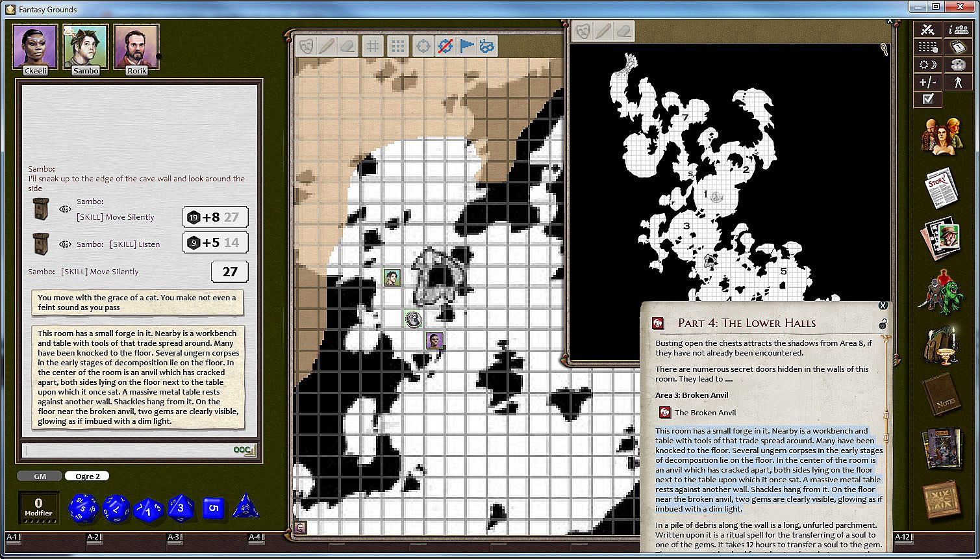Click the blue d20 die
Image resolution: width=980 pixels, height=559 pixels.
83,508
